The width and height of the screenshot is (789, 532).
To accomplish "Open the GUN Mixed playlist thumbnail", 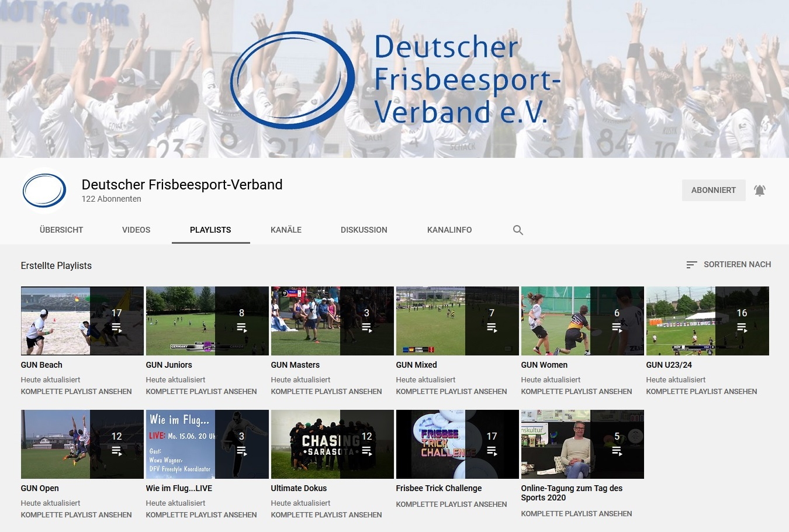I will point(457,321).
